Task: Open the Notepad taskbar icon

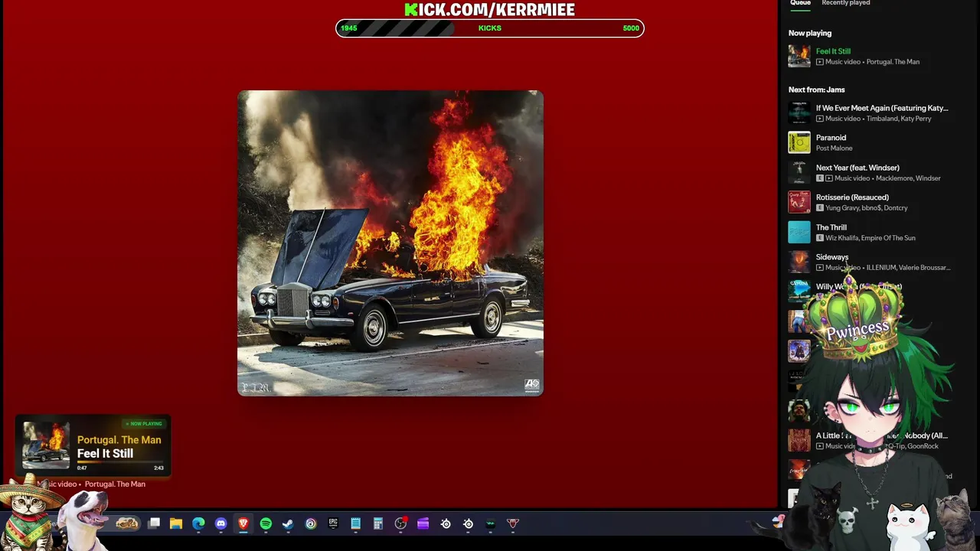Action: tap(355, 523)
